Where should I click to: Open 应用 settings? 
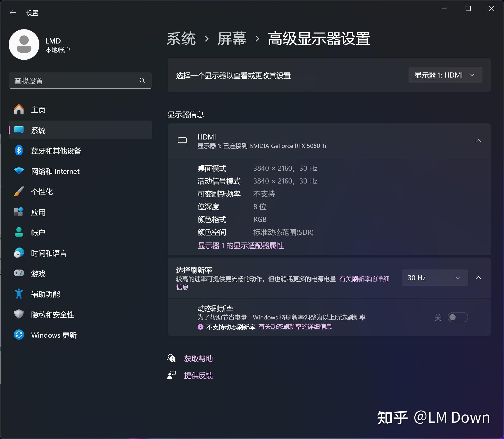pos(38,212)
